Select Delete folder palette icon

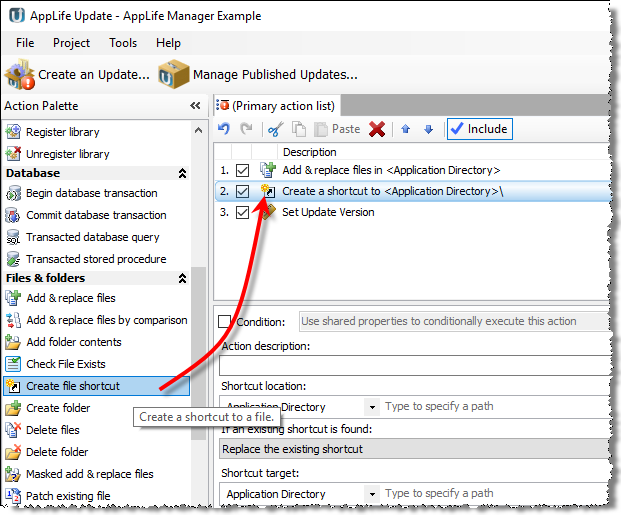pyautogui.click(x=13, y=452)
